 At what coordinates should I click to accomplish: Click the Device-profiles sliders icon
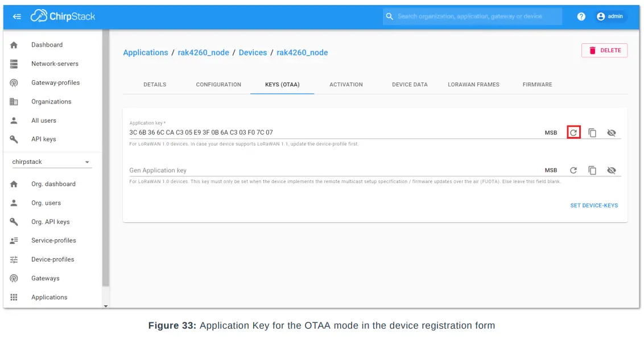[x=14, y=259]
